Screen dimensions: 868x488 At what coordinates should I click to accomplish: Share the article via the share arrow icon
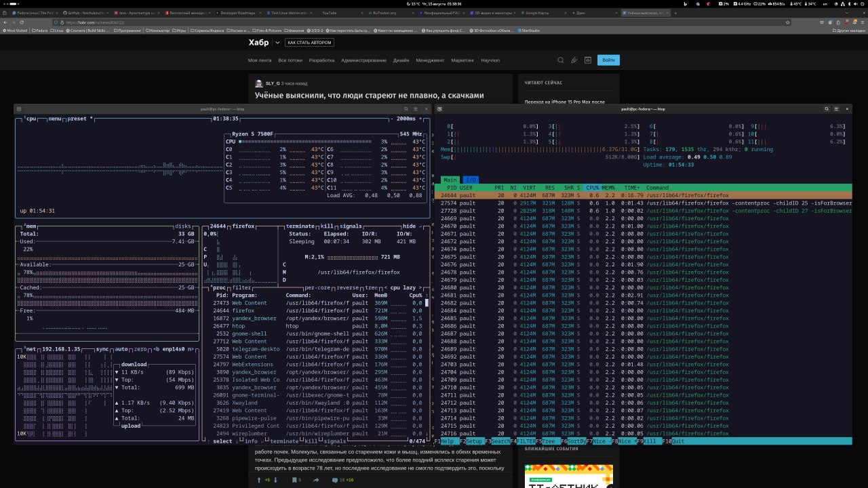(316, 480)
